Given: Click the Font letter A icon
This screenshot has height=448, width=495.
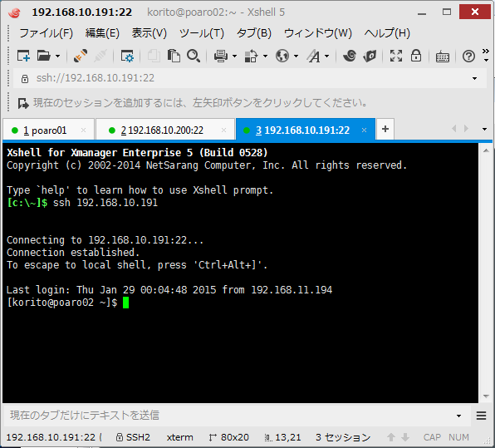Looking at the screenshot, I should pos(313,56).
